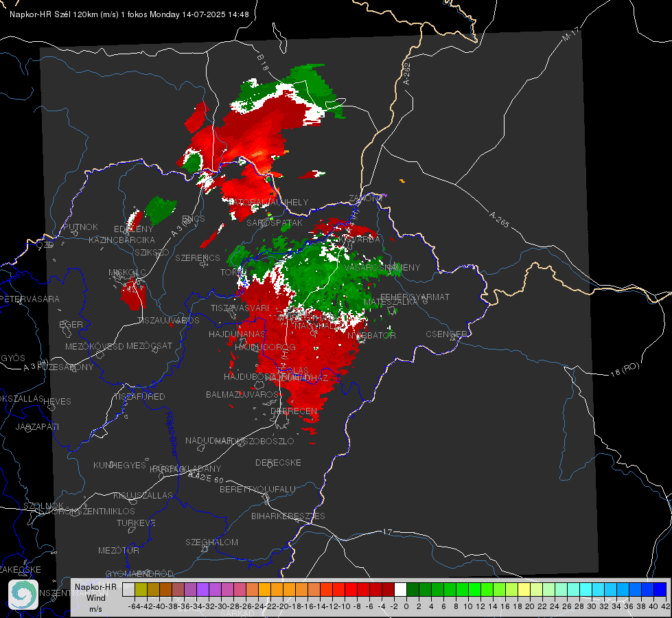This screenshot has height=618, width=672.
Task: Click the BIHARKERESZTES label
Action: [288, 516]
